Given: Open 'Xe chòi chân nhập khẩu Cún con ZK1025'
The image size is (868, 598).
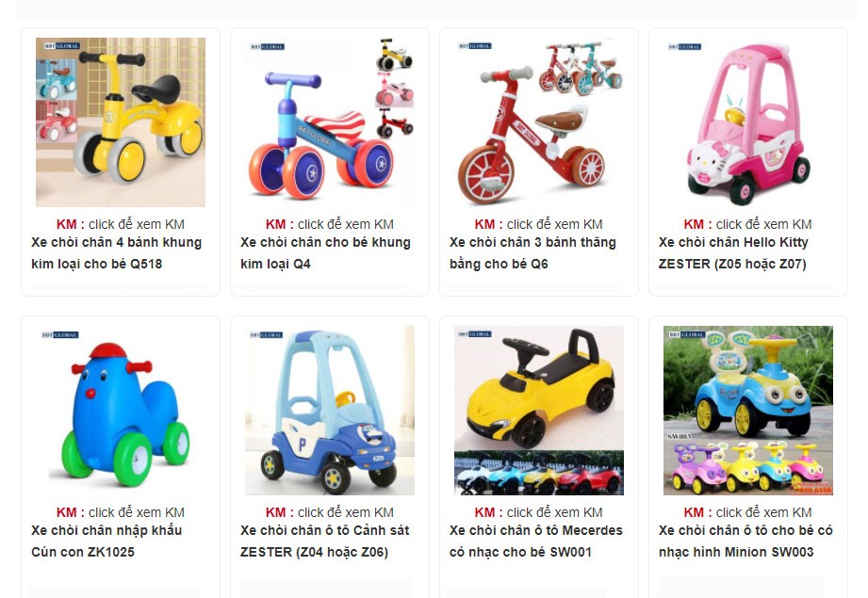Looking at the screenshot, I should point(106,541).
